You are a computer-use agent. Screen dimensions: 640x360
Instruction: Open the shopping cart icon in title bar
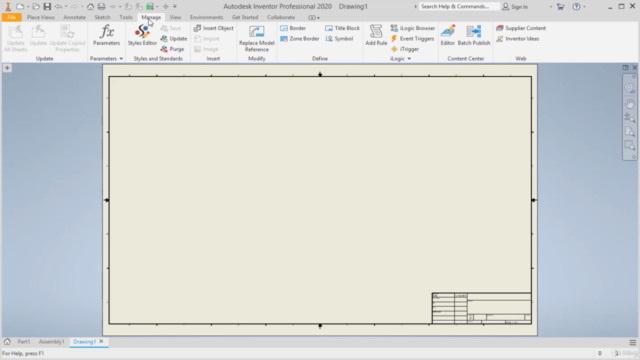(560, 7)
